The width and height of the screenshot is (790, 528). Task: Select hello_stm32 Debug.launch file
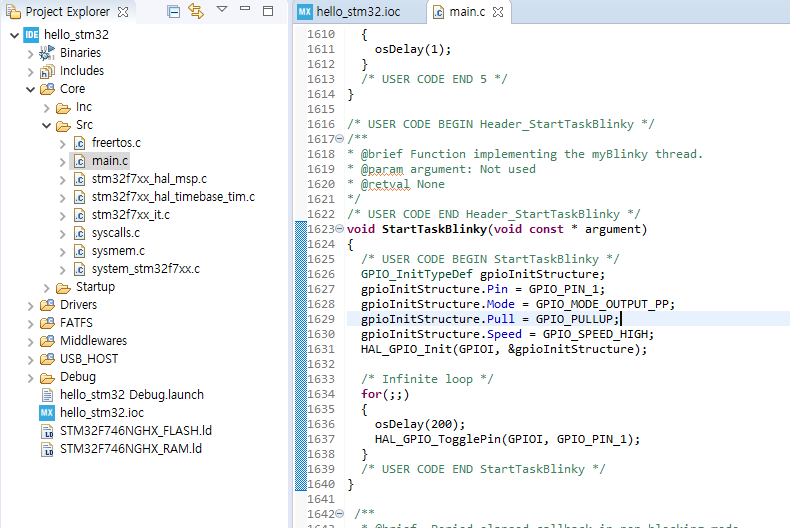coord(131,395)
